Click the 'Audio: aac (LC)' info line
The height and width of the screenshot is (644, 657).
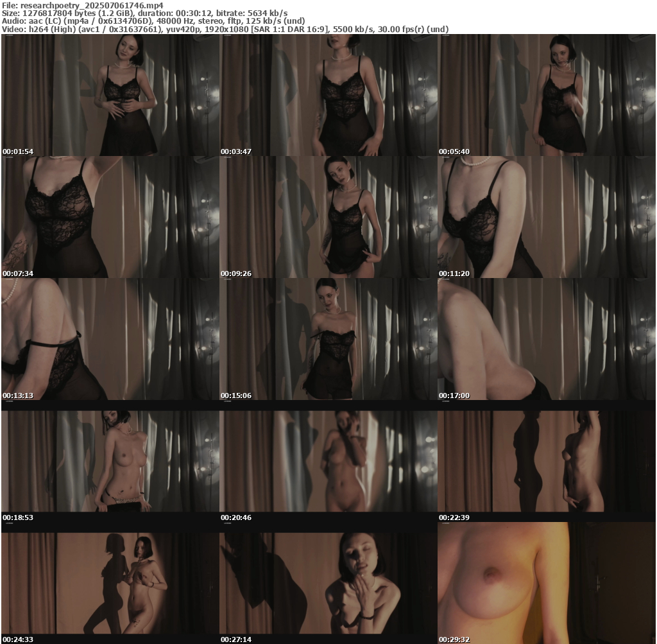pyautogui.click(x=153, y=21)
